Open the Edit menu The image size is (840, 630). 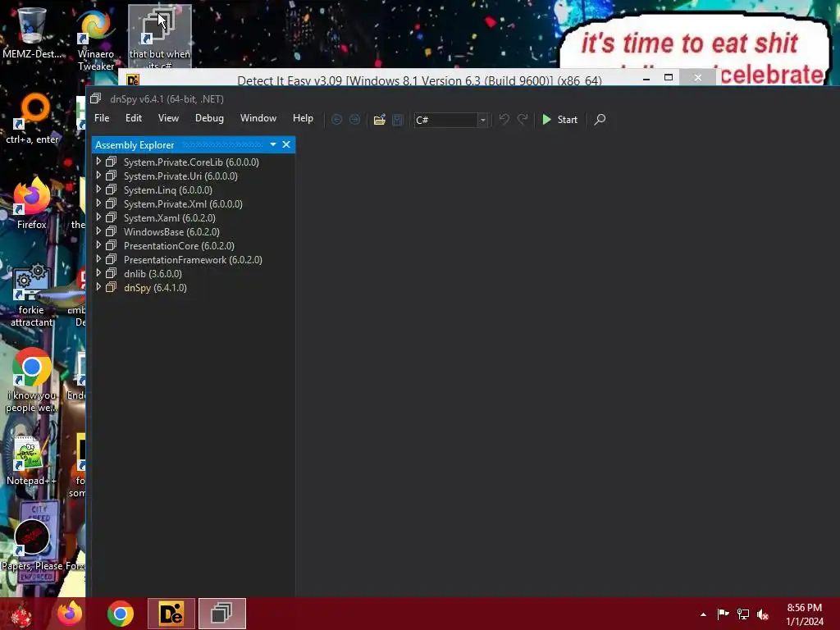[x=134, y=118]
